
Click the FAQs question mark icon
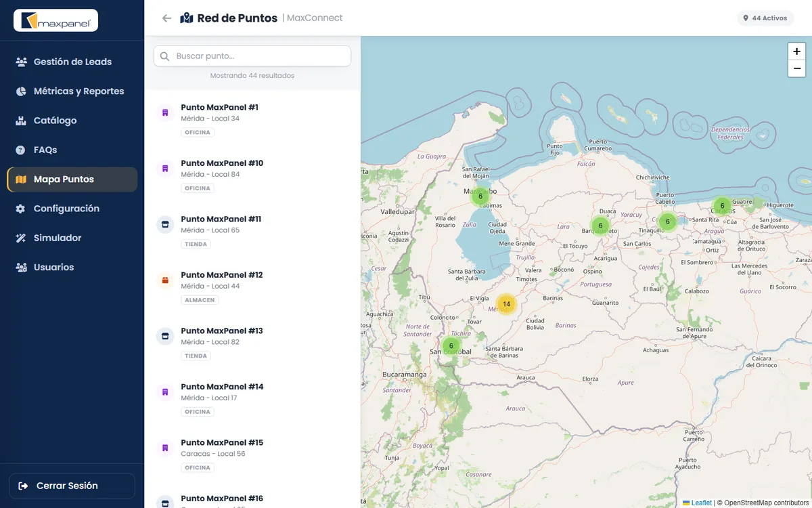click(21, 150)
